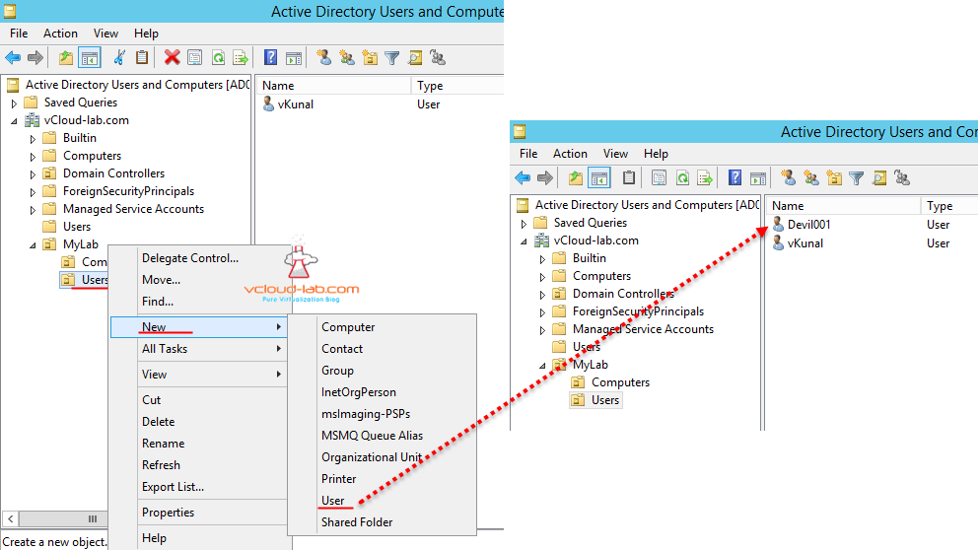Click Create new user icon in left window

point(323,57)
